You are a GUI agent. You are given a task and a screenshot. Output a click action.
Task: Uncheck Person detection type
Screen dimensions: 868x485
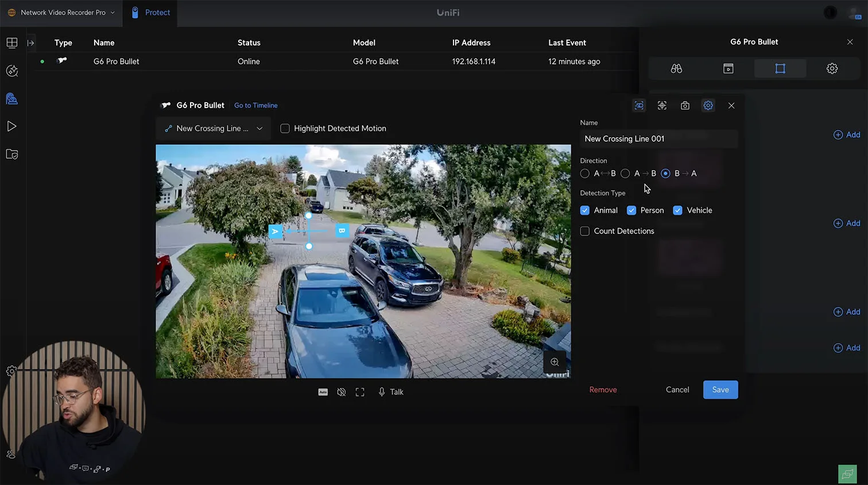tap(631, 210)
